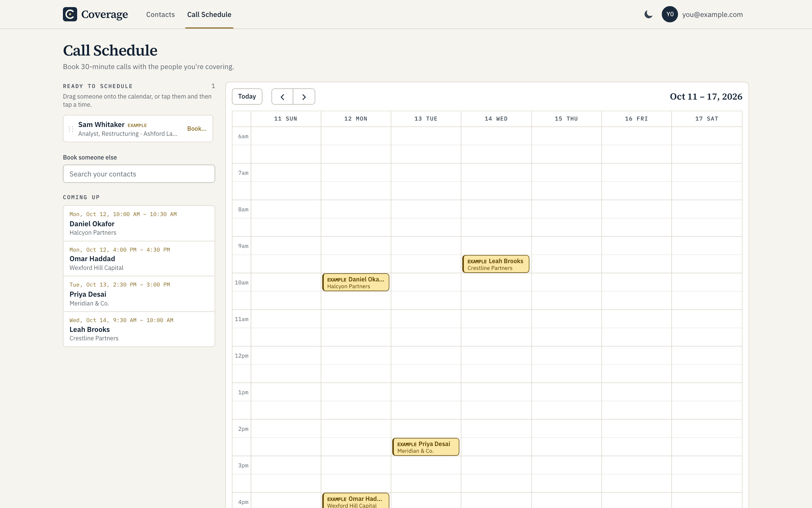This screenshot has width=812, height=508.
Task: Go to previous week arrow
Action: tap(282, 97)
